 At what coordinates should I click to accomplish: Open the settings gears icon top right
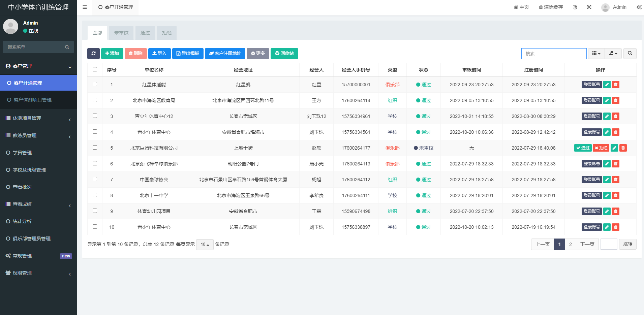click(x=639, y=7)
